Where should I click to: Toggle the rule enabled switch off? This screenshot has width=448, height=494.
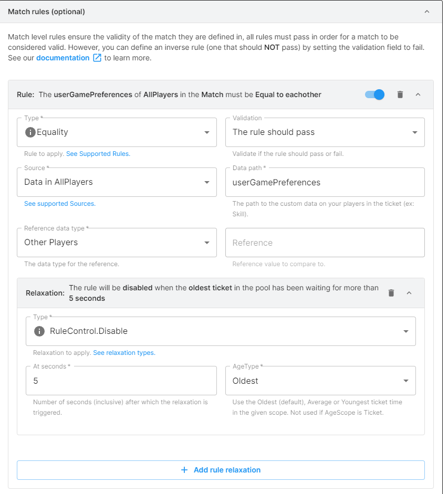click(374, 94)
